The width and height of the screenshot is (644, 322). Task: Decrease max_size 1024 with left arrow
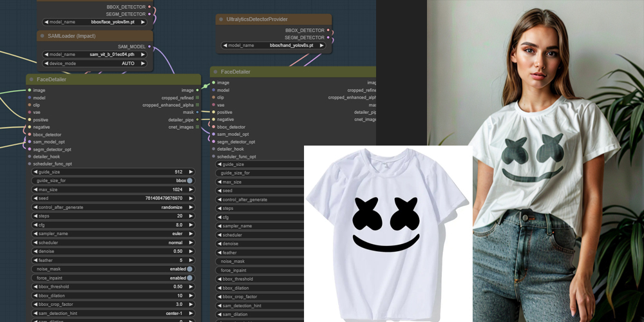point(35,190)
